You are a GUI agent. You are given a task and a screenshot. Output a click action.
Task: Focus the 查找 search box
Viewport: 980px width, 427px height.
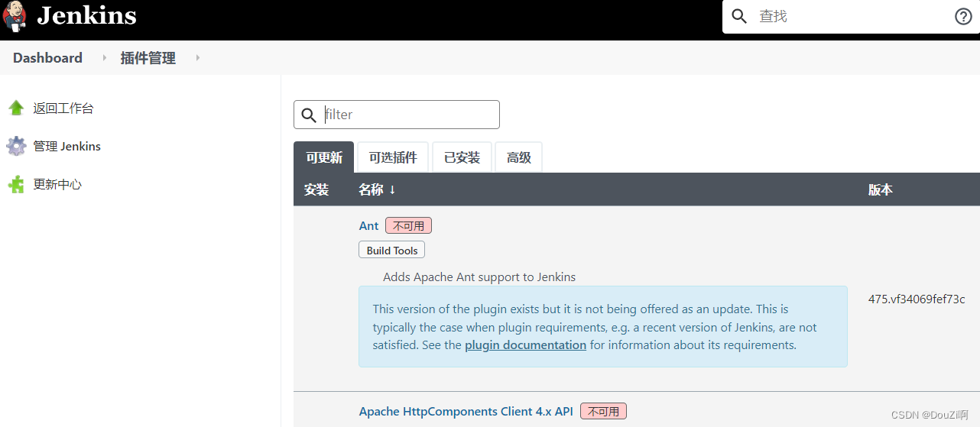tap(852, 17)
